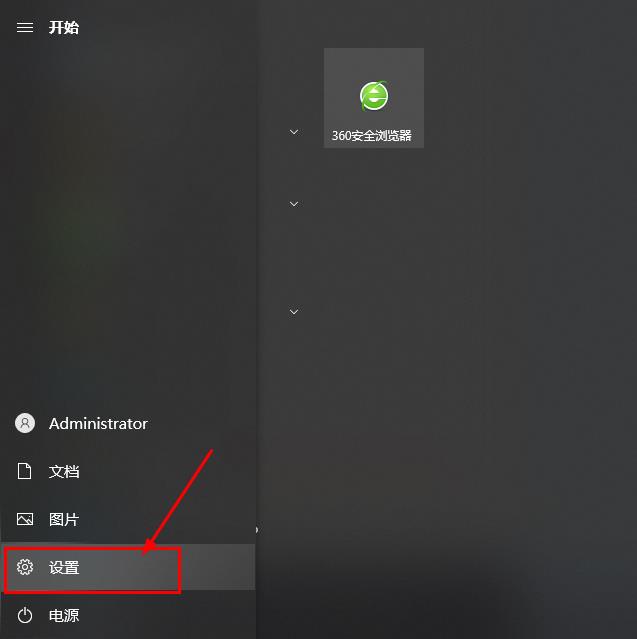Open the 设置 gear icon
The height and width of the screenshot is (639, 637).
tap(25, 567)
